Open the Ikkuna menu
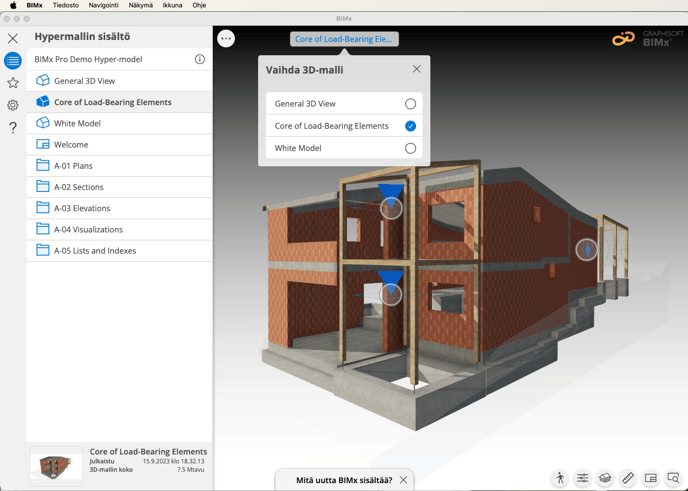The image size is (688, 491). click(x=172, y=5)
